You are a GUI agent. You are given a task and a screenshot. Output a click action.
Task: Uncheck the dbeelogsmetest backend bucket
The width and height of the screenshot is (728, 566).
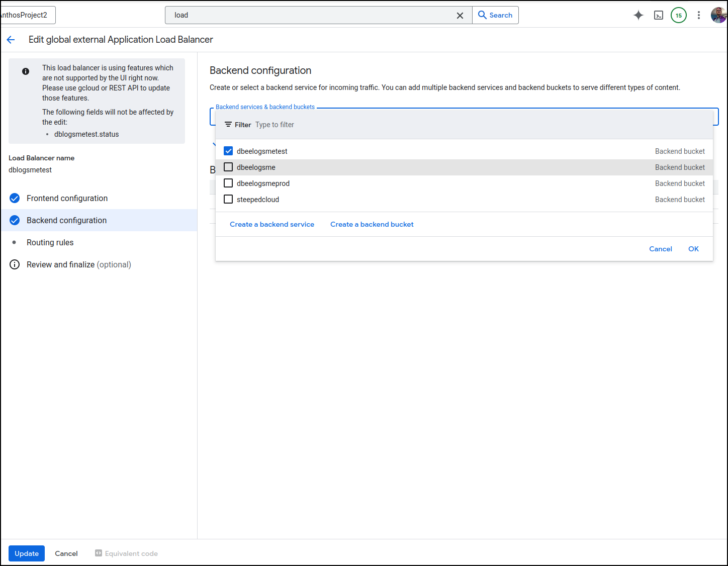pos(228,151)
